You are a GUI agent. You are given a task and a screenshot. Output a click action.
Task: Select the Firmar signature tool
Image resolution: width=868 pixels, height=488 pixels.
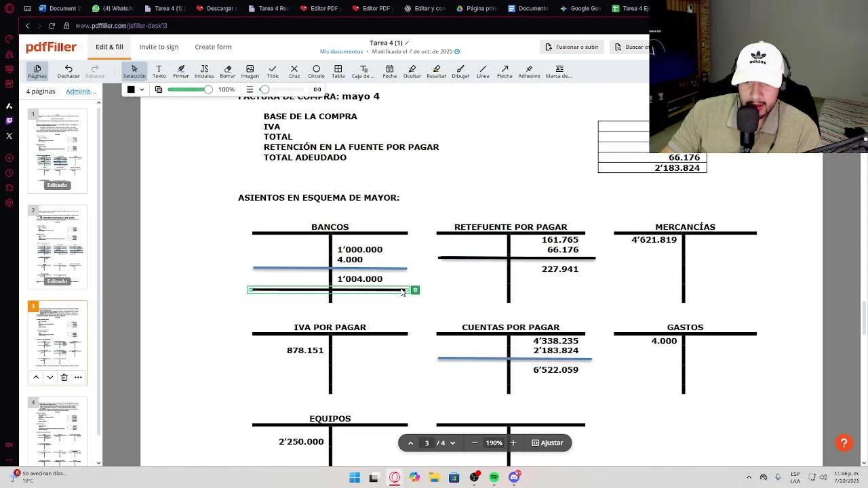click(180, 71)
